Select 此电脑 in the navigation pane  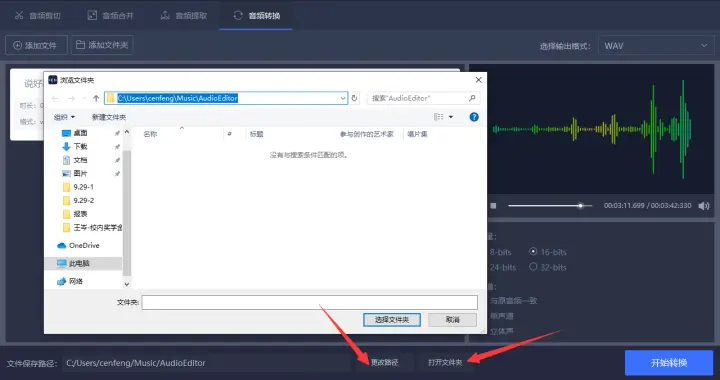pyautogui.click(x=79, y=263)
